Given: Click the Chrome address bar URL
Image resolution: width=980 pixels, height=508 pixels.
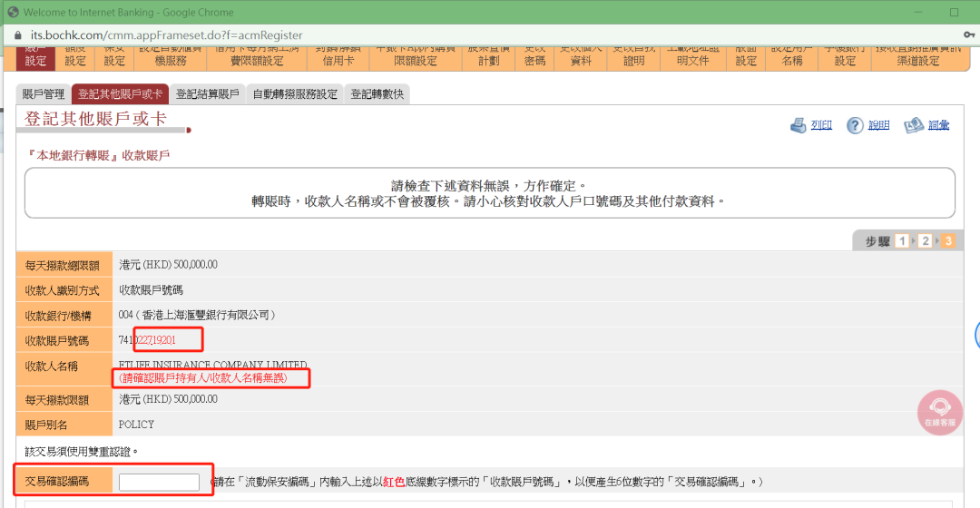Looking at the screenshot, I should tap(166, 35).
